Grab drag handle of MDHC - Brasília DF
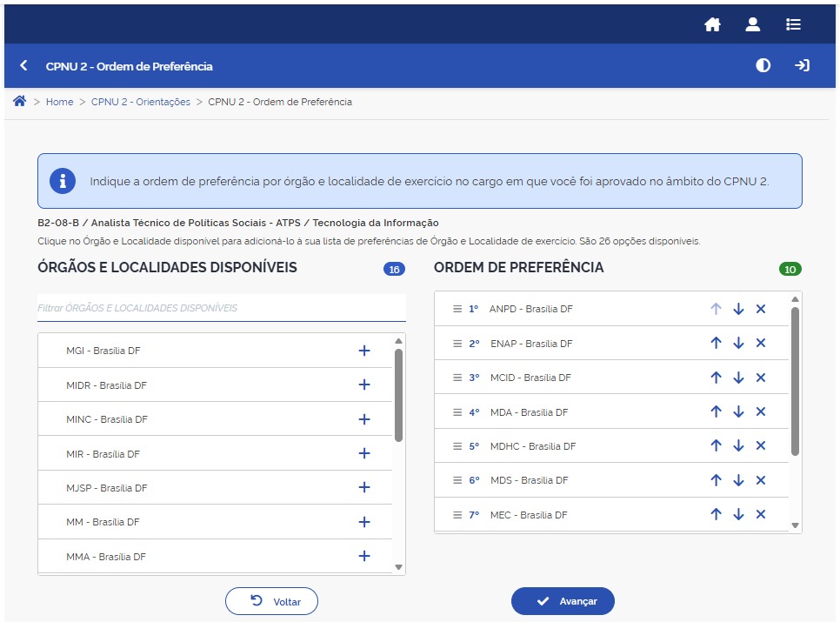Image resolution: width=840 pixels, height=622 pixels. coord(457,445)
